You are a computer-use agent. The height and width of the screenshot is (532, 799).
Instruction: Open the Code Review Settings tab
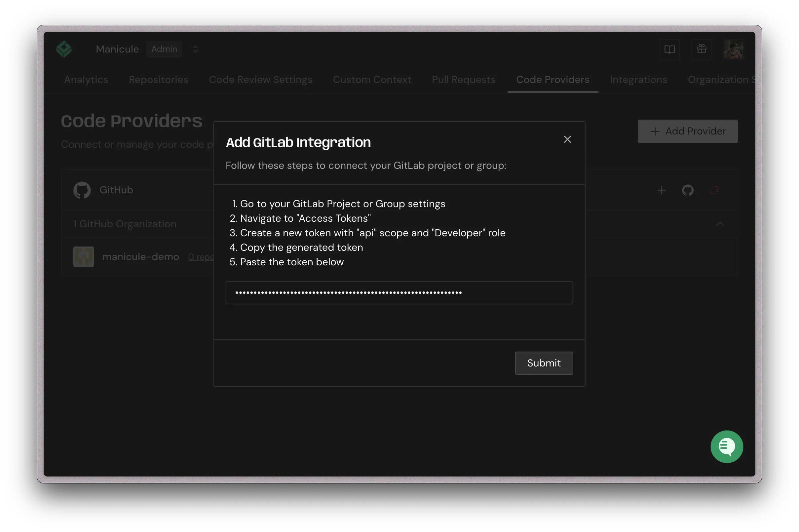[261, 79]
